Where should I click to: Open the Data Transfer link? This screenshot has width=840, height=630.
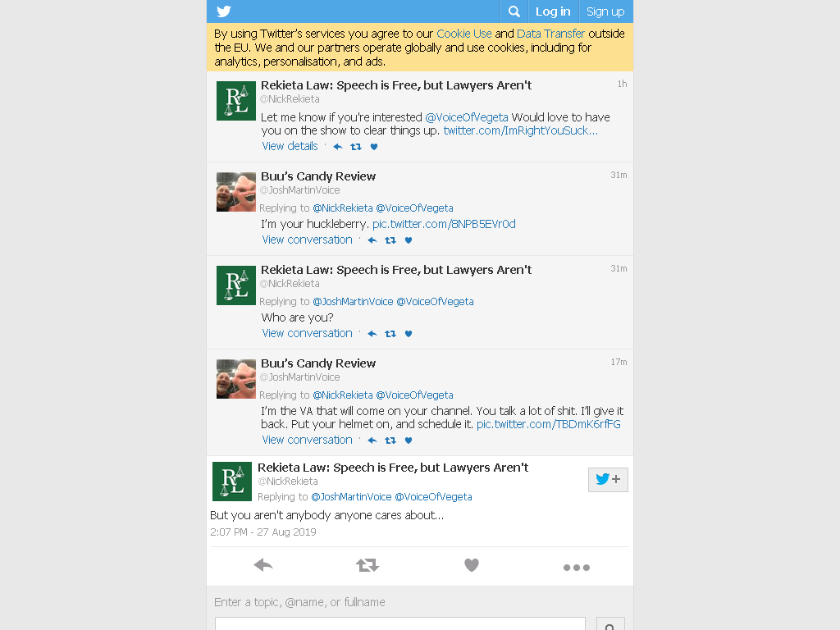550,34
